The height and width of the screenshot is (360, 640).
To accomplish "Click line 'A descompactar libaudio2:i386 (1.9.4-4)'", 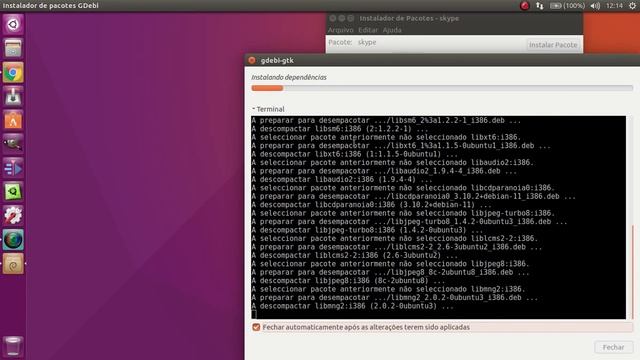I will click(x=342, y=180).
